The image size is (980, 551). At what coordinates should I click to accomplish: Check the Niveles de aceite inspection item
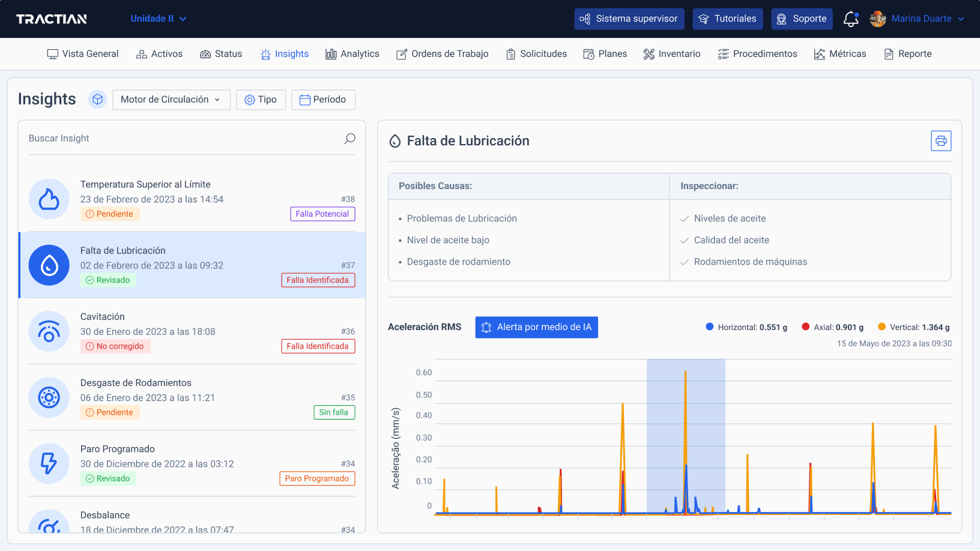[x=685, y=218]
